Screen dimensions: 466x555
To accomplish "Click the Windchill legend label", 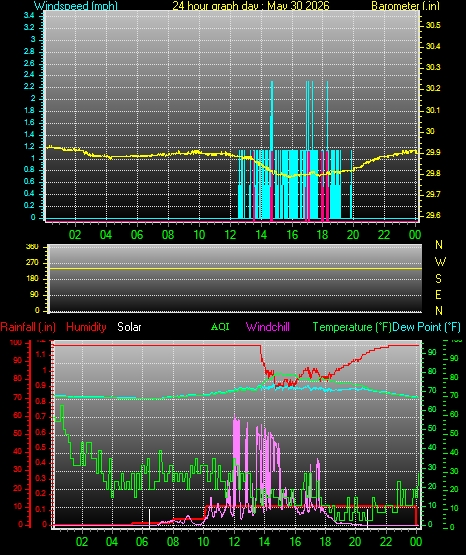I will click(268, 327).
